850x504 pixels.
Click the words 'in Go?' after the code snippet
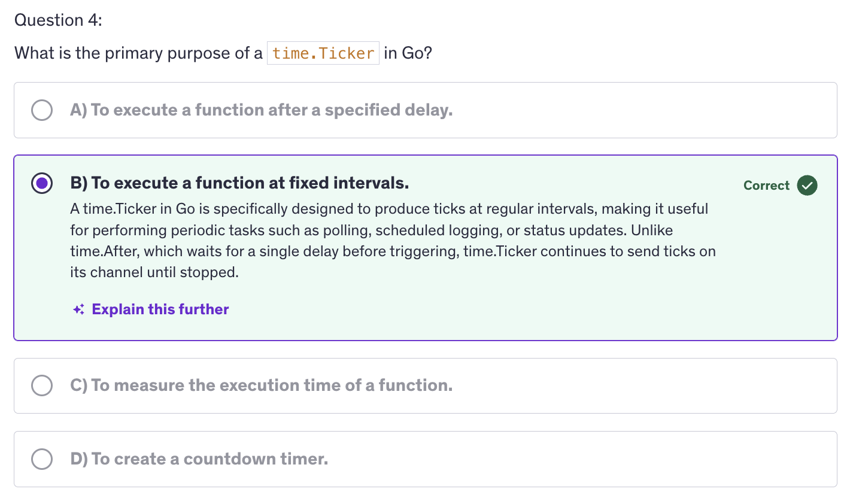(x=408, y=53)
